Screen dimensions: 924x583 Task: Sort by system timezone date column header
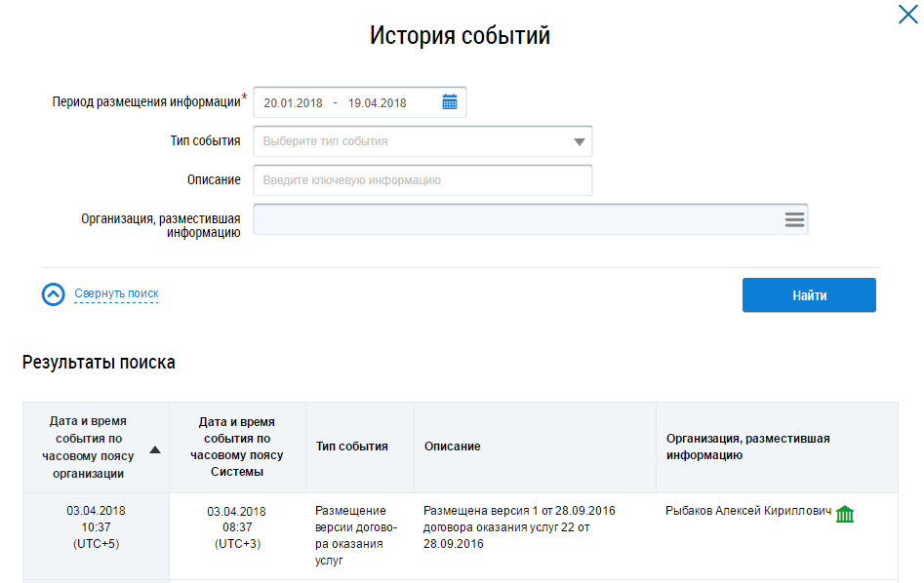(236, 447)
